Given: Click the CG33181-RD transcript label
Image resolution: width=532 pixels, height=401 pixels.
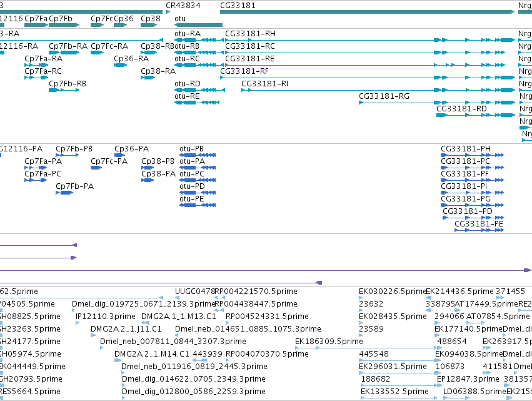Looking at the screenshot, I should (461, 109).
